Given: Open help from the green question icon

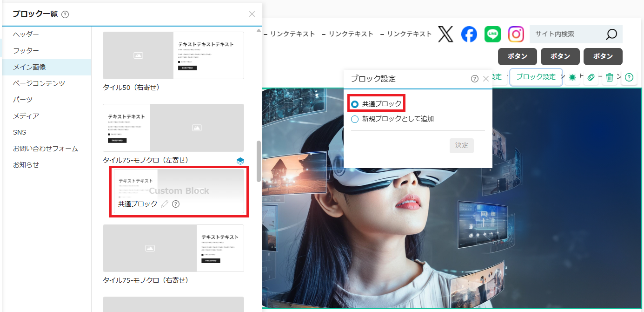Looking at the screenshot, I should click(x=629, y=77).
